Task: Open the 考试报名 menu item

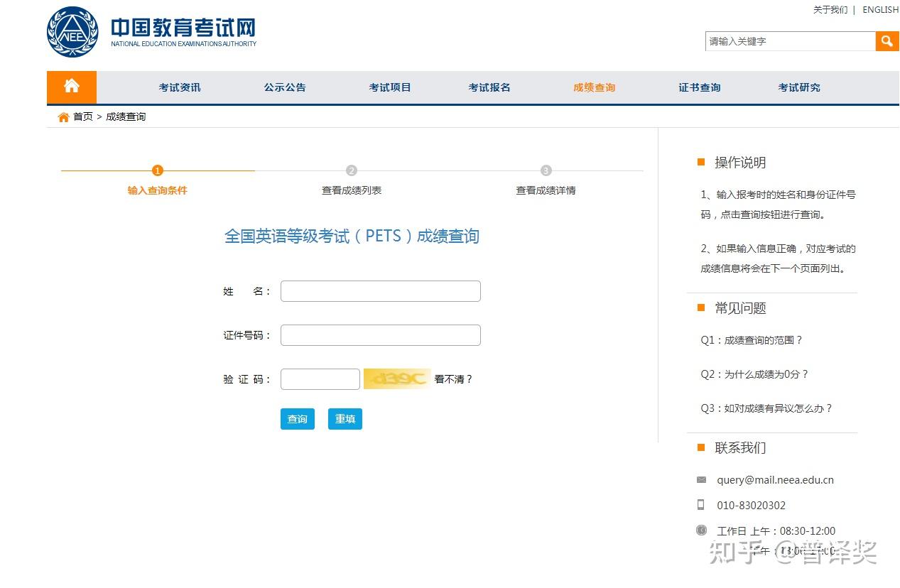Action: tap(489, 87)
